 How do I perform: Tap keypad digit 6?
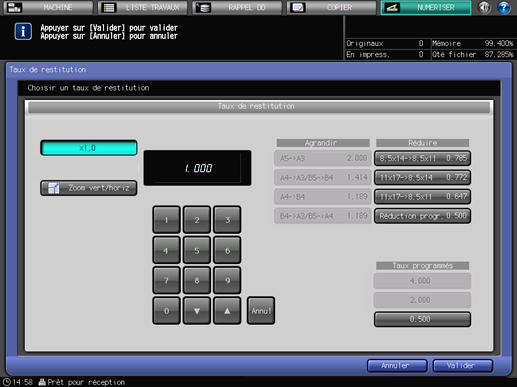click(227, 250)
